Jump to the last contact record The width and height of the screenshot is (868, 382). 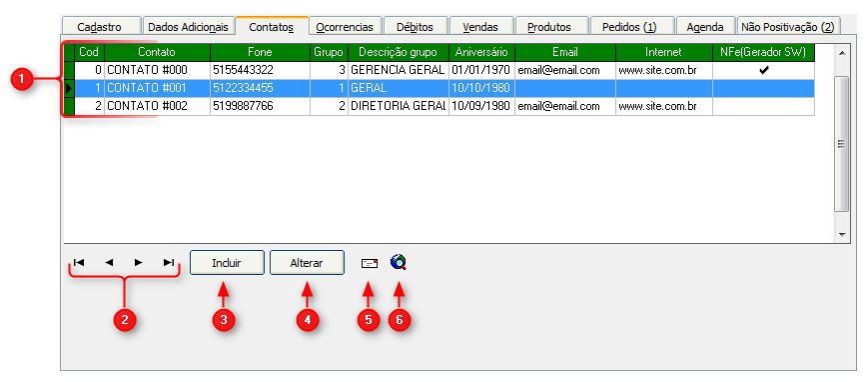pos(169,263)
